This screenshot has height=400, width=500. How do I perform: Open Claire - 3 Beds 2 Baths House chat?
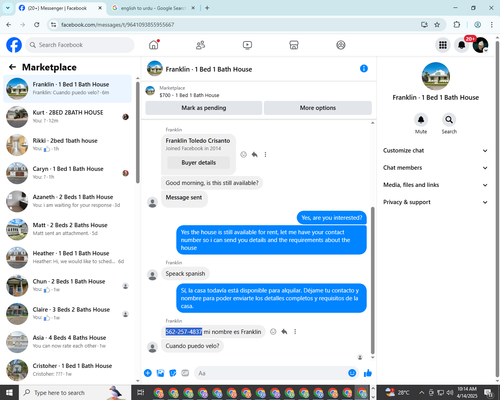pyautogui.click(x=68, y=314)
